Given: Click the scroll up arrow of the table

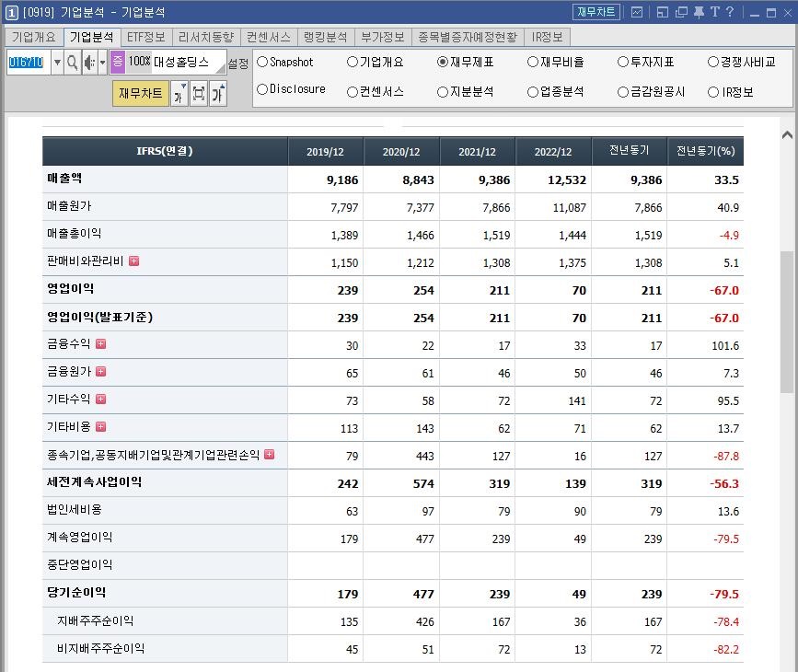Looking at the screenshot, I should pos(787,135).
